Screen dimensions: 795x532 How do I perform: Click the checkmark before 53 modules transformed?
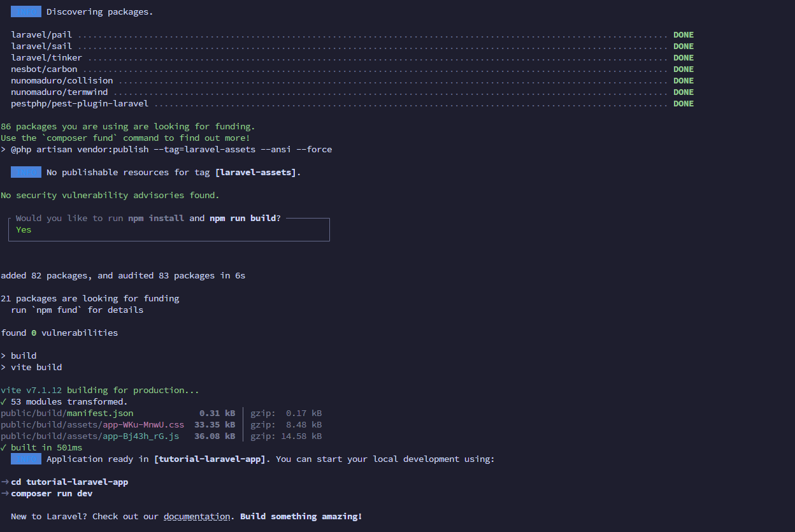pos(4,402)
